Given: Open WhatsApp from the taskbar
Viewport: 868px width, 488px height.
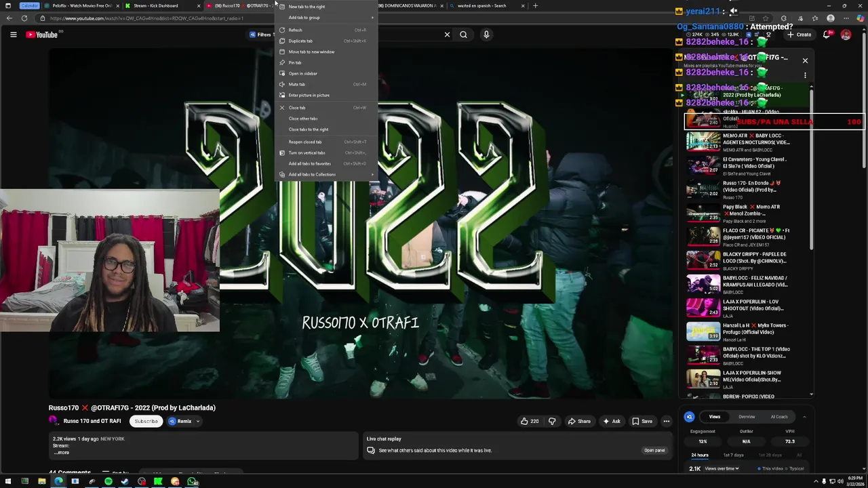Looking at the screenshot, I should (x=193, y=482).
